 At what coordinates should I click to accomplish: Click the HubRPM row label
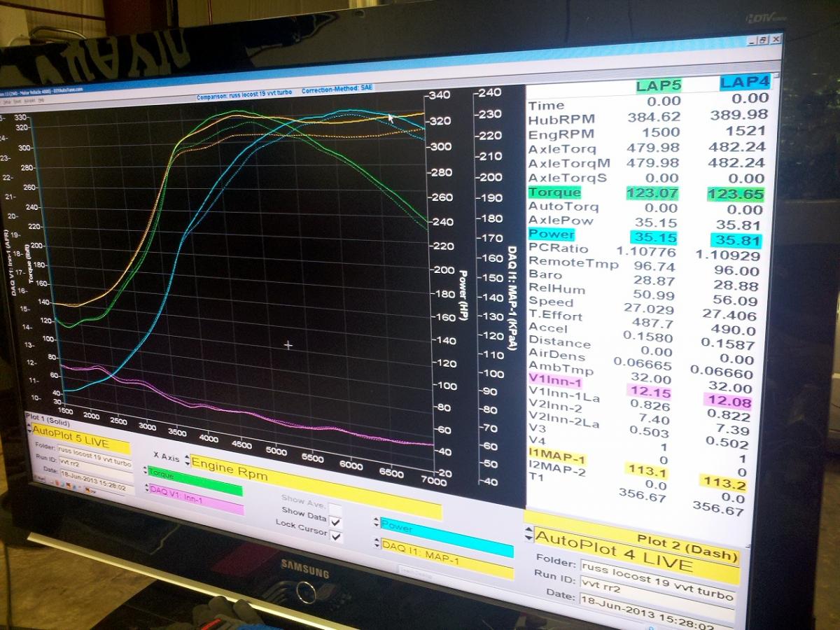pos(561,120)
